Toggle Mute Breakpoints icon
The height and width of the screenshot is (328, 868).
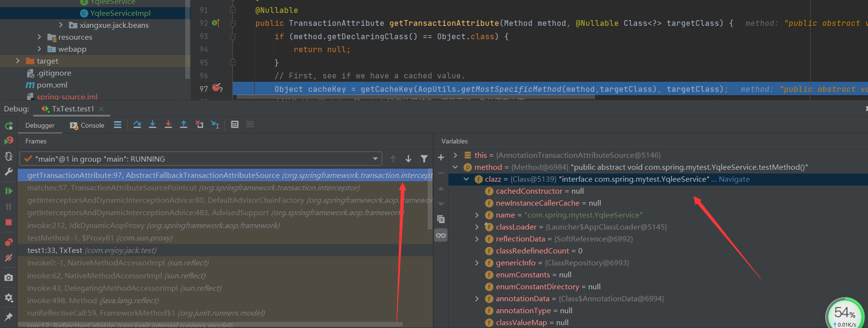point(9,258)
